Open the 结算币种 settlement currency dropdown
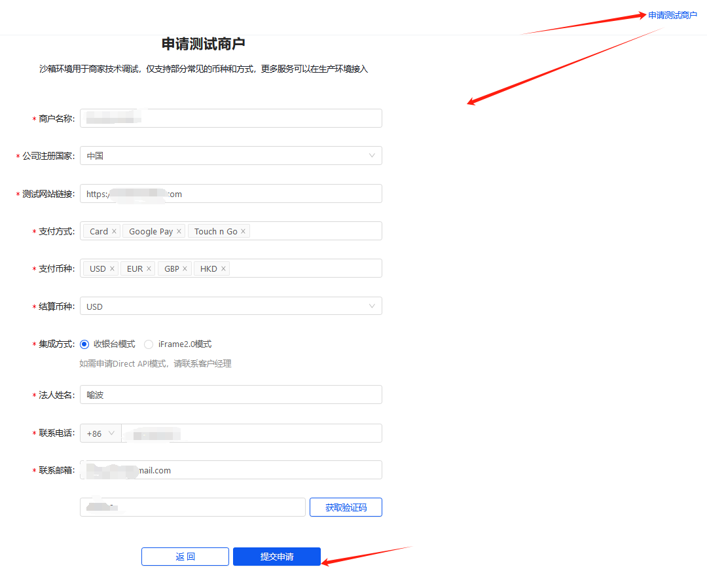Image resolution: width=707 pixels, height=588 pixels. [230, 306]
